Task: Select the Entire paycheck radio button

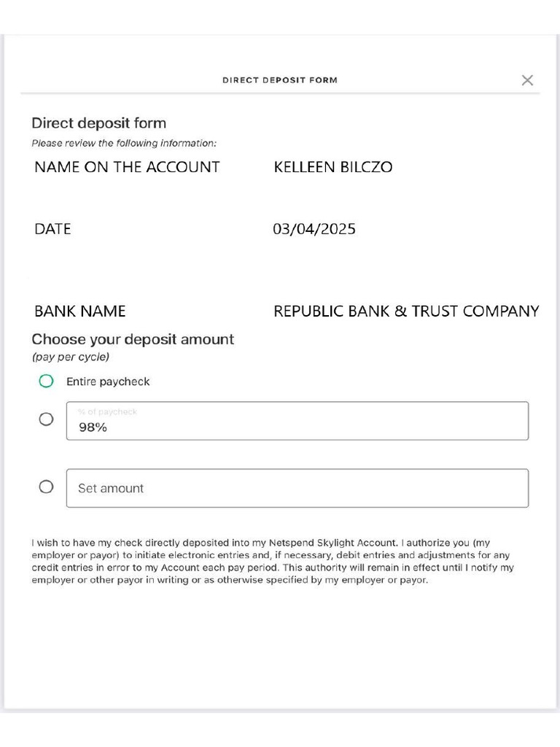Action: pos(46,381)
